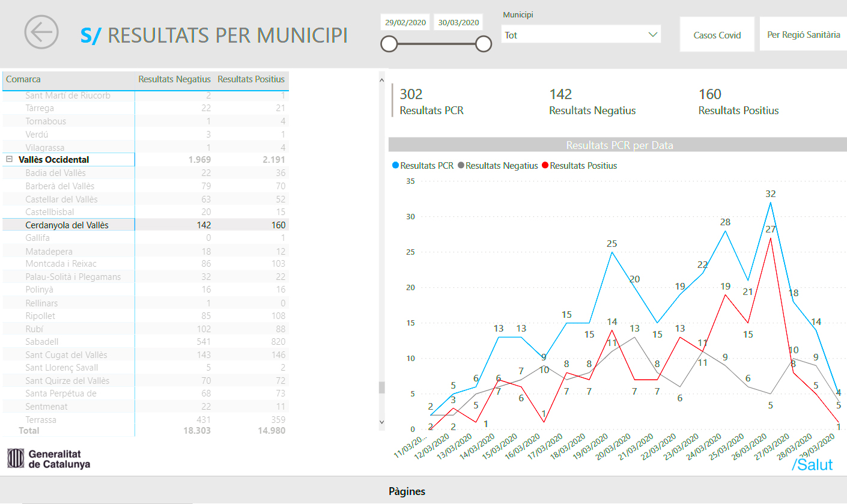The width and height of the screenshot is (847, 504).
Task: Select the Terrassa row
Action: [x=145, y=420]
